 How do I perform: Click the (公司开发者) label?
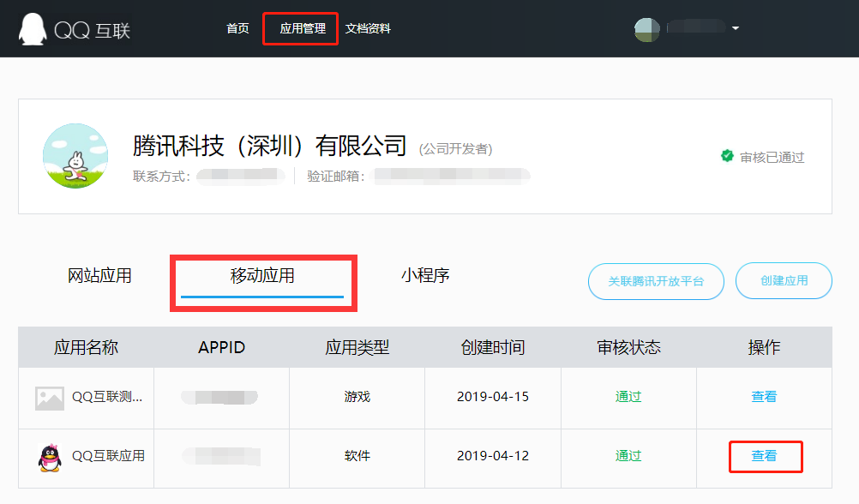(x=456, y=149)
